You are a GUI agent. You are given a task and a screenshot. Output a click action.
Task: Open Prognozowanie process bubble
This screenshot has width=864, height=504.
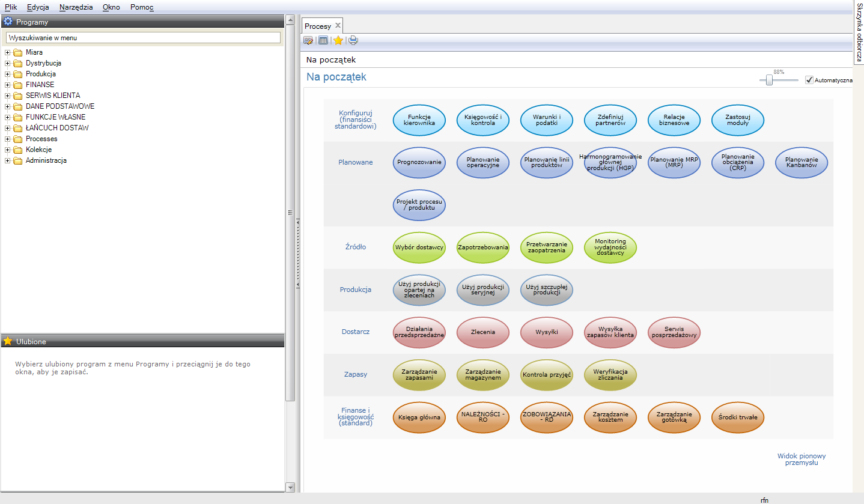point(419,162)
